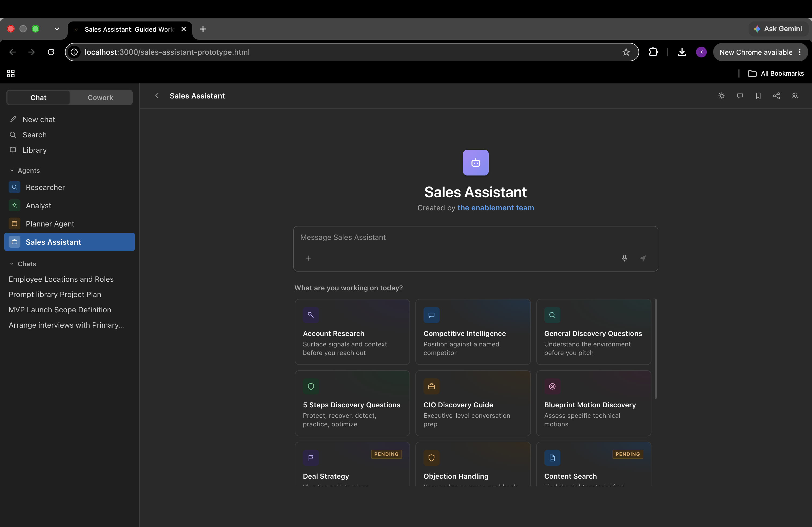Click the Search magnifier icon in sidebar
This screenshot has height=527, width=812.
[x=13, y=135]
